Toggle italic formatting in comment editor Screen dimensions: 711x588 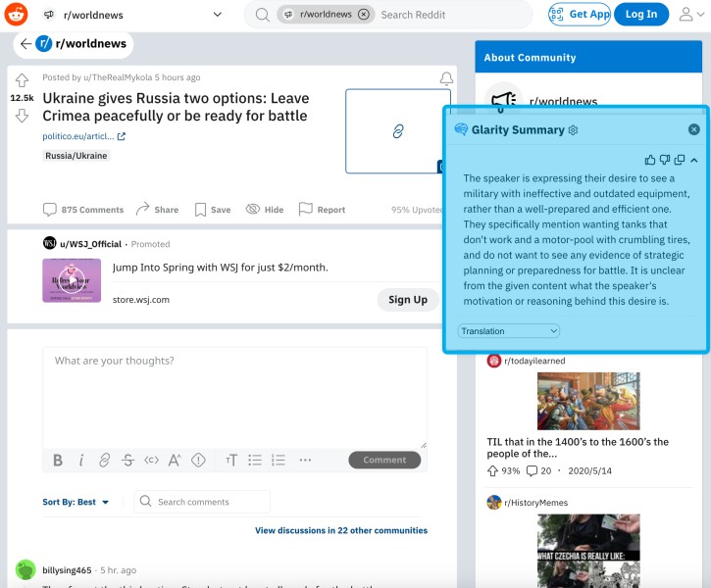81,461
